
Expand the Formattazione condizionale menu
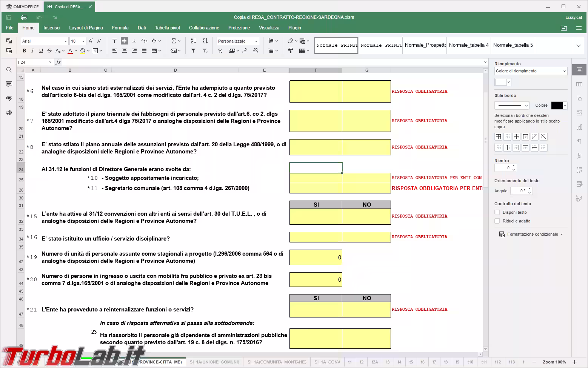pos(531,235)
